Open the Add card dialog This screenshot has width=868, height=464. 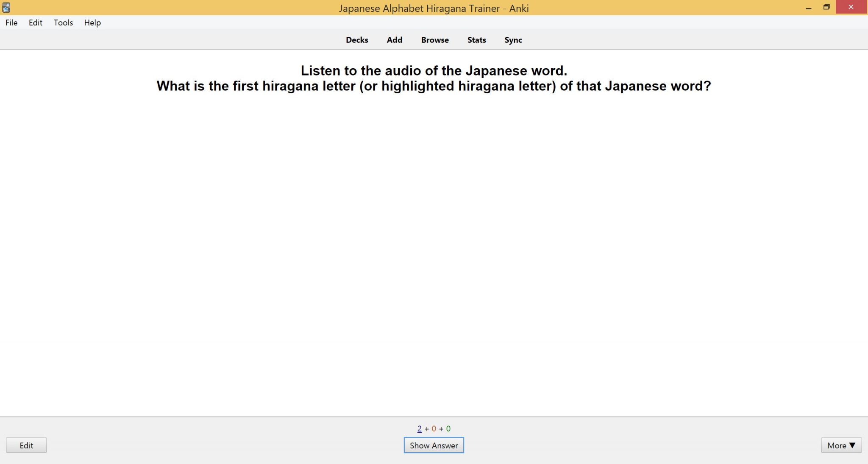(394, 39)
